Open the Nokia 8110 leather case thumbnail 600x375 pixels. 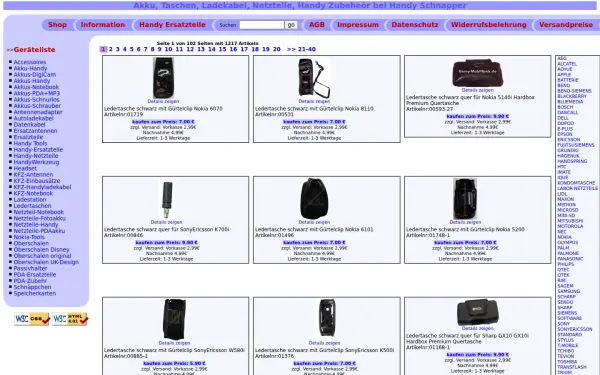coord(314,78)
